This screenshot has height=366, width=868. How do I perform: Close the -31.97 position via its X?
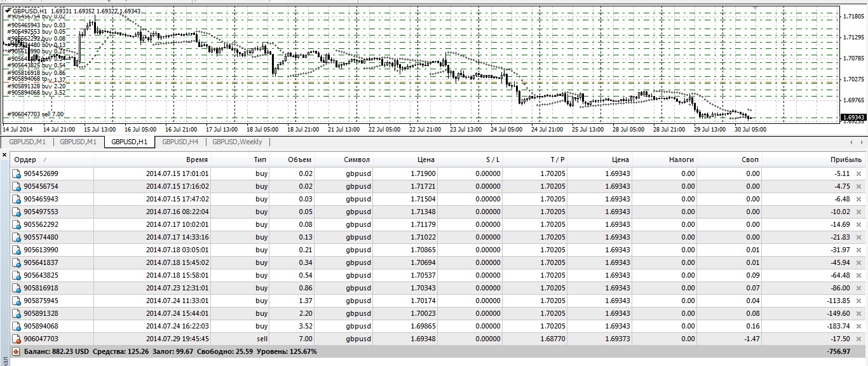coord(860,250)
